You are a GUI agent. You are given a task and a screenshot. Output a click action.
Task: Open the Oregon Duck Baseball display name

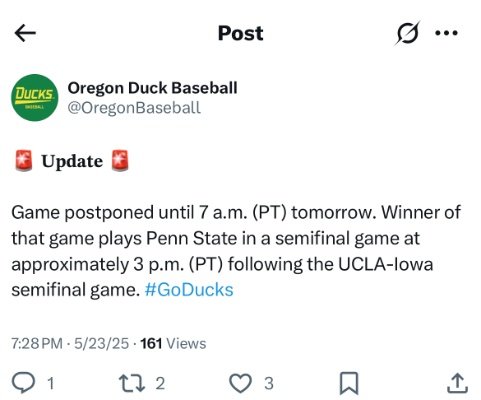click(x=152, y=88)
